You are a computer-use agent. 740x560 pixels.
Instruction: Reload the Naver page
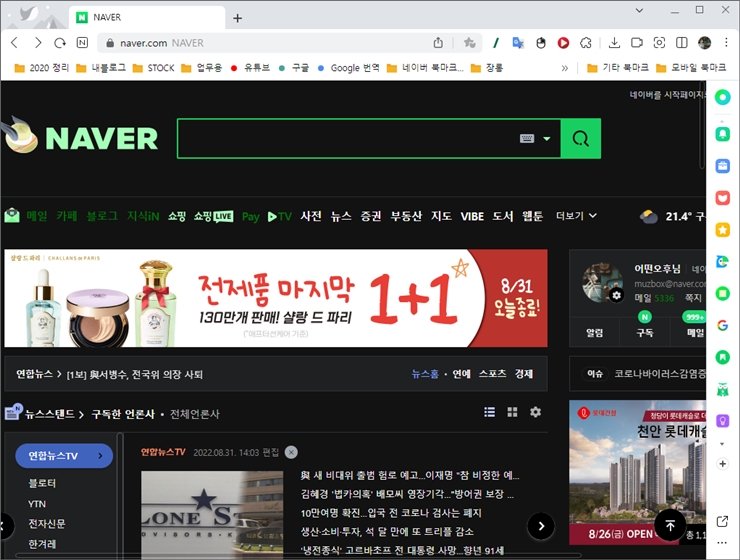pos(60,43)
